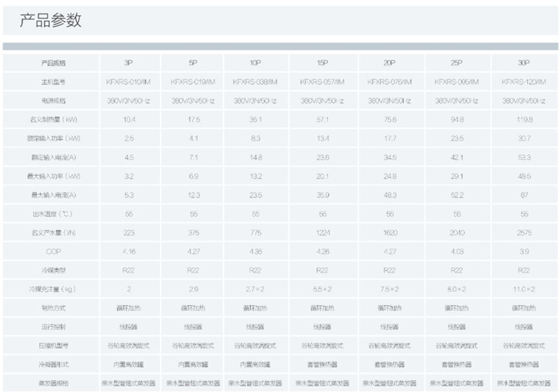Select the 119.8 heating capacity value
This screenshot has width=559, height=392.
(524, 119)
